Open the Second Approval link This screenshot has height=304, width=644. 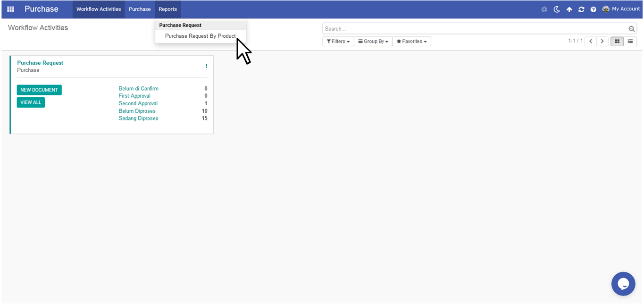tap(138, 103)
